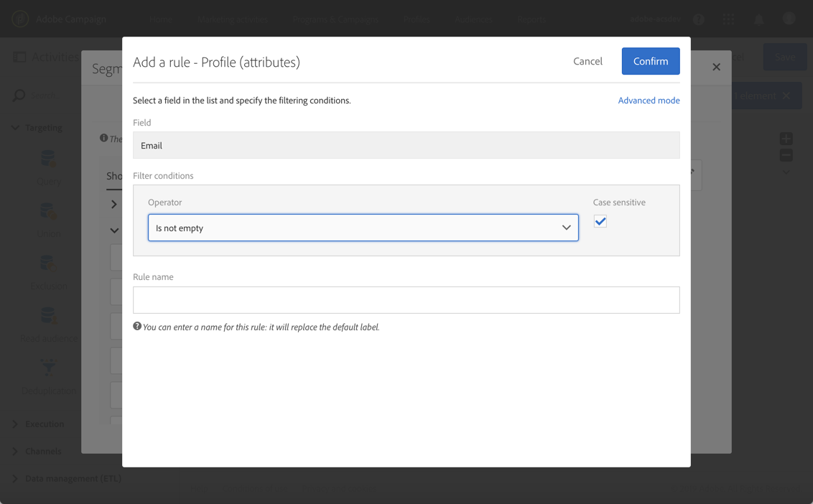813x504 pixels.
Task: Click the rule name help icon
Action: coord(137,327)
